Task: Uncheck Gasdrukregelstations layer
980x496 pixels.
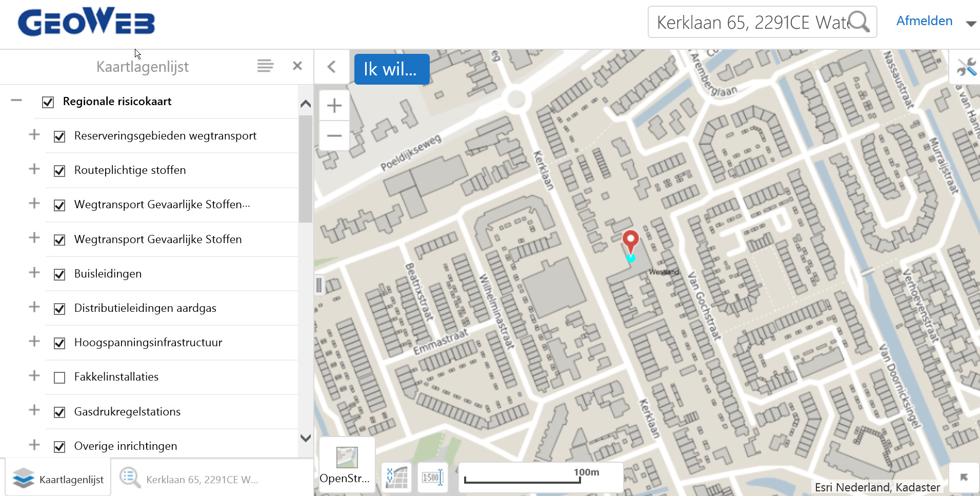Action: pyautogui.click(x=59, y=412)
